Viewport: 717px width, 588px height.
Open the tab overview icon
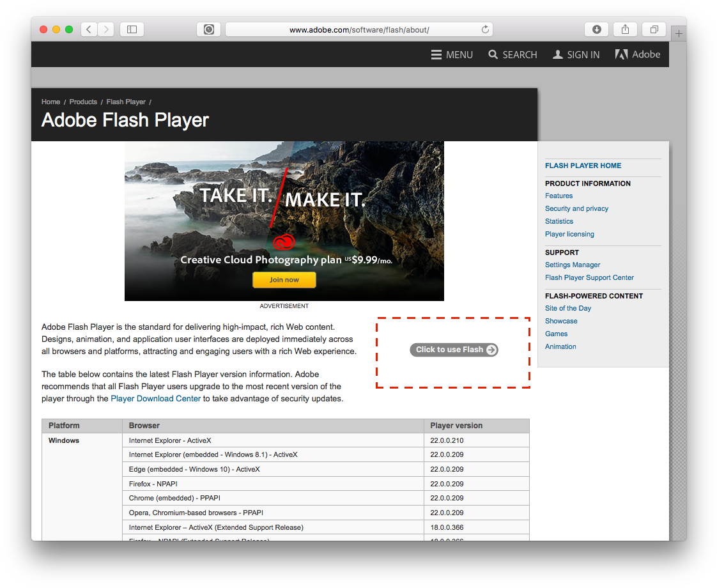coord(654,29)
